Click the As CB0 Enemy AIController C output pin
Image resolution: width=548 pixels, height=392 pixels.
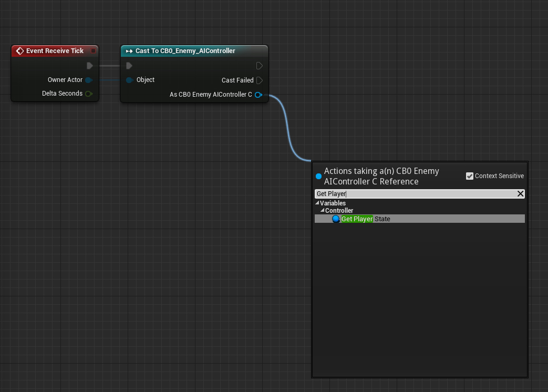(258, 95)
